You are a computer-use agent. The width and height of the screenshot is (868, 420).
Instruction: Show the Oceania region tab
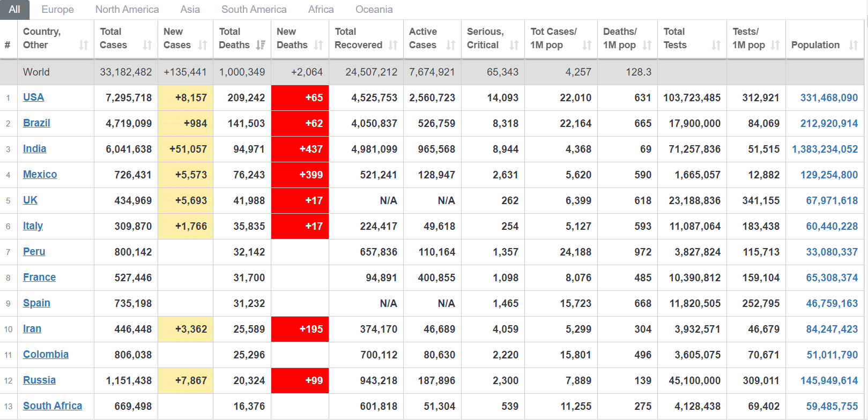point(374,10)
